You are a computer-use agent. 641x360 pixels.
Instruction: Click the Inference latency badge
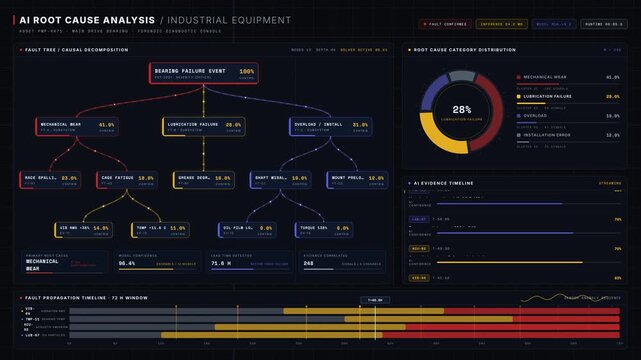[501, 24]
